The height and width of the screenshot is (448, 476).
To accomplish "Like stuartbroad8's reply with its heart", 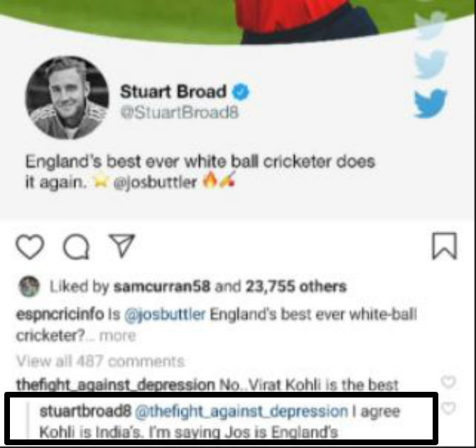I will [x=449, y=408].
